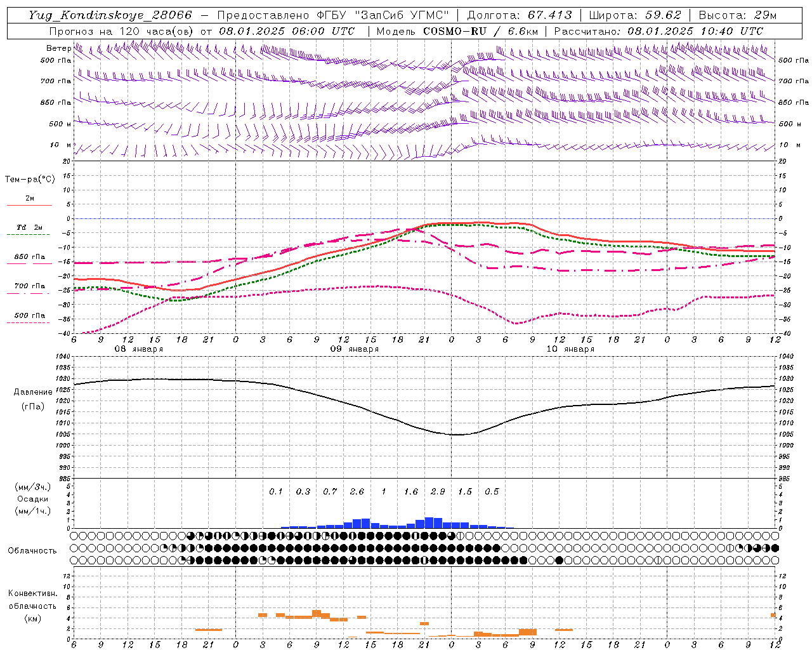812x650 pixels.
Task: Select the Конвективн. convective cloud label
Action: click(32, 594)
